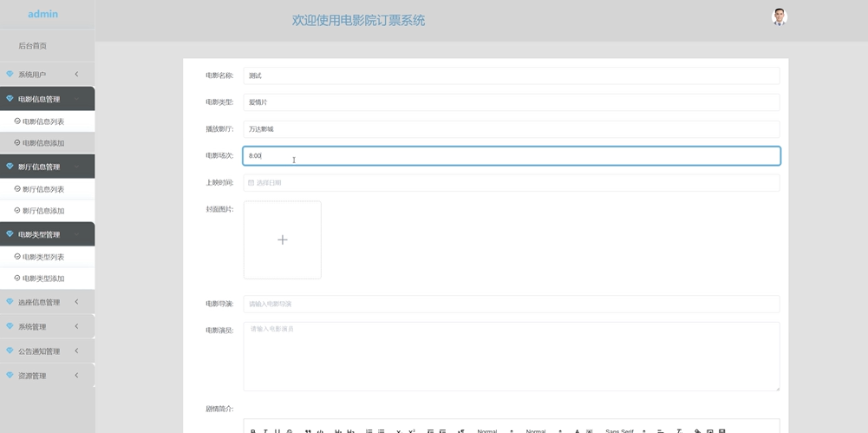Click the diamond icon beside 系统管理
The image size is (868, 433).
[10, 326]
